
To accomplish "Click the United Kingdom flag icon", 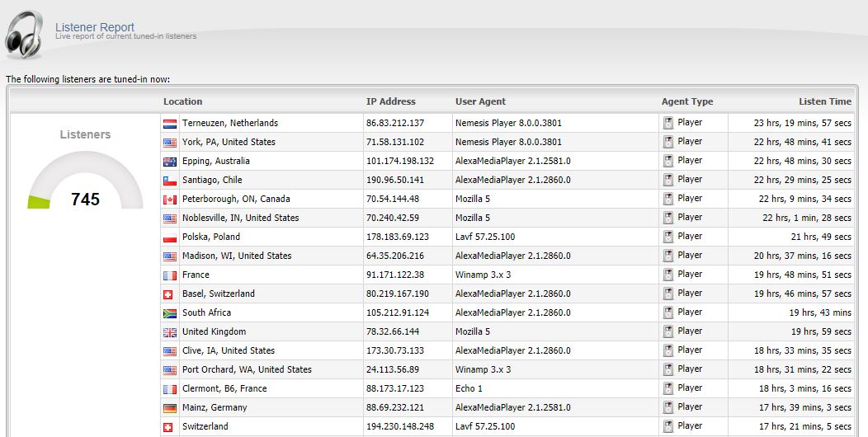I will click(170, 332).
